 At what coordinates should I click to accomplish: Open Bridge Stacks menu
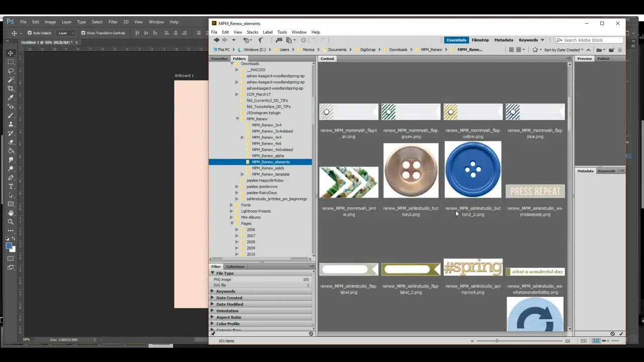[x=253, y=32]
